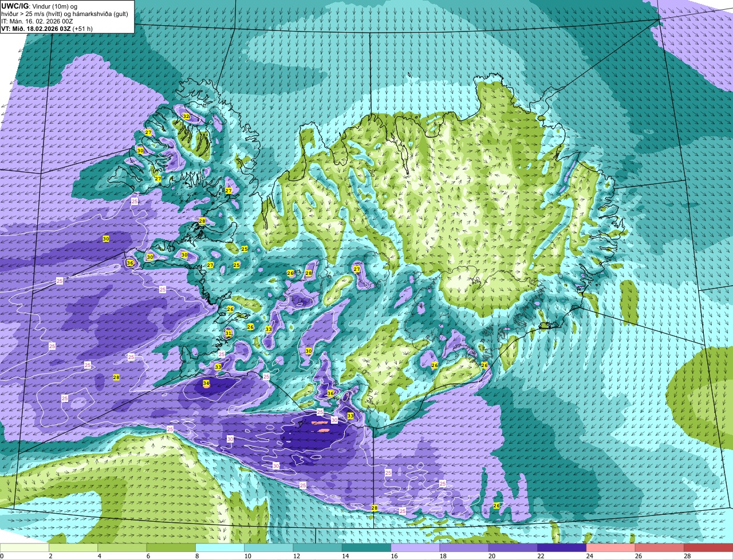Select the 2–4 m/s legend color swatch
This screenshot has height=560, width=733.
[x=73, y=548]
